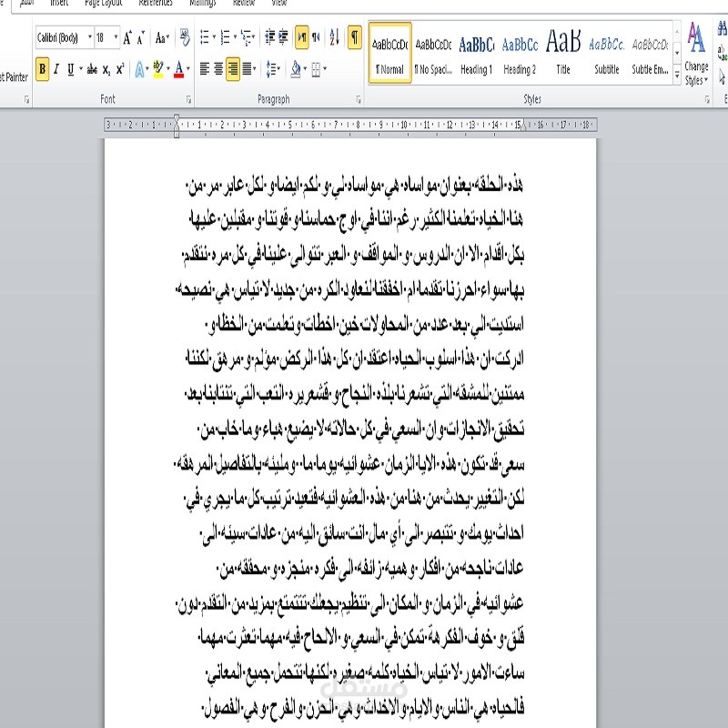728x728 pixels.
Task: Click the Shading paint bucket icon
Action: point(296,70)
